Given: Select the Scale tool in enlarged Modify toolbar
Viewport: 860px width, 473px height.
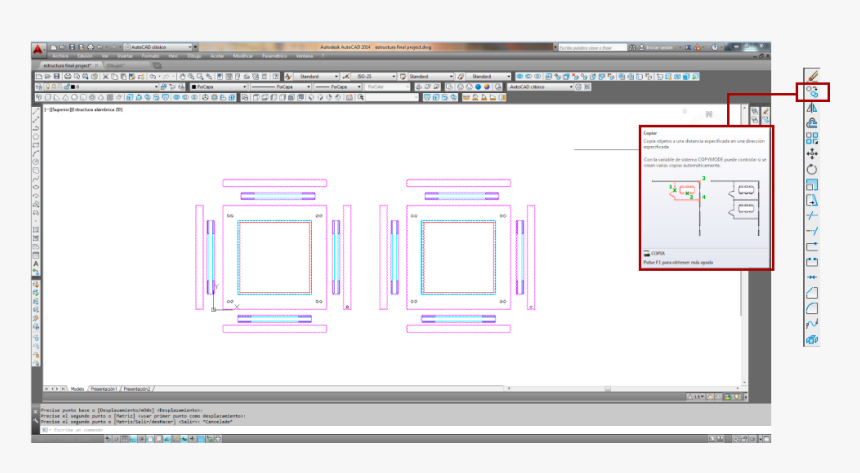Looking at the screenshot, I should click(812, 185).
